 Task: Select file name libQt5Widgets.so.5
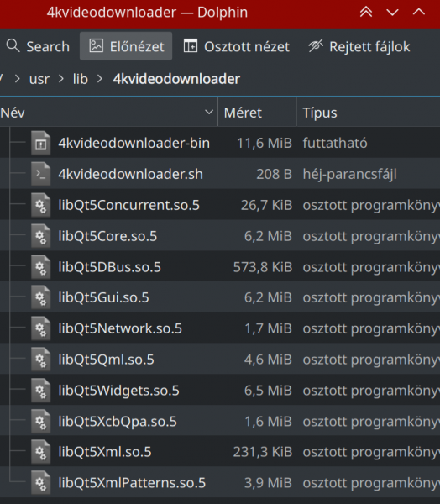(x=118, y=391)
